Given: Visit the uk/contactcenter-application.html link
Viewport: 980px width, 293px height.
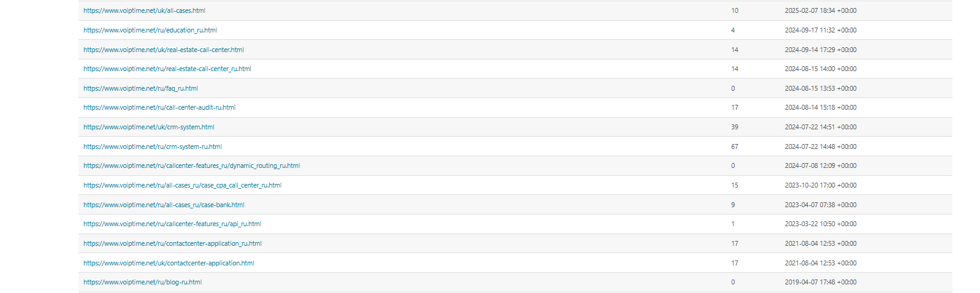Looking at the screenshot, I should (x=169, y=263).
